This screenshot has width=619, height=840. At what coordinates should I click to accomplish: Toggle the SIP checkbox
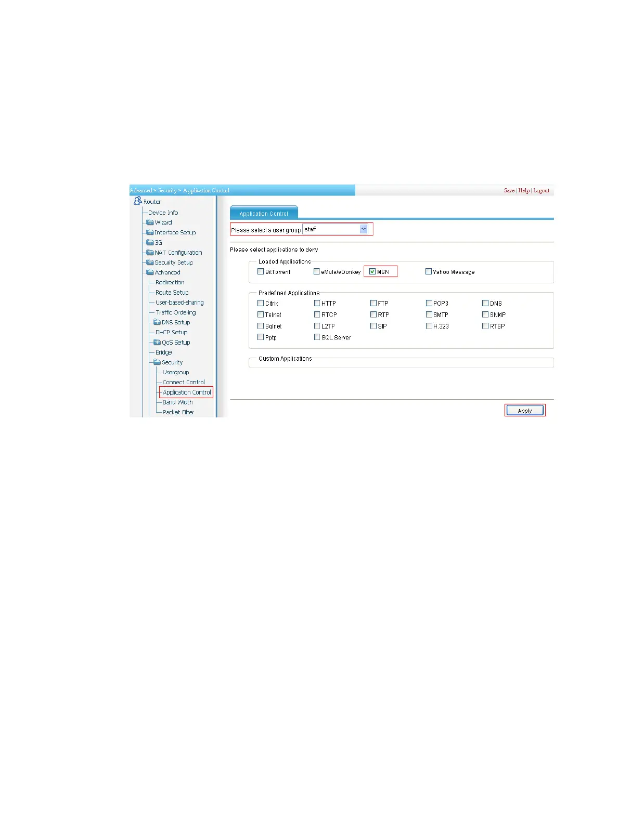(x=373, y=326)
